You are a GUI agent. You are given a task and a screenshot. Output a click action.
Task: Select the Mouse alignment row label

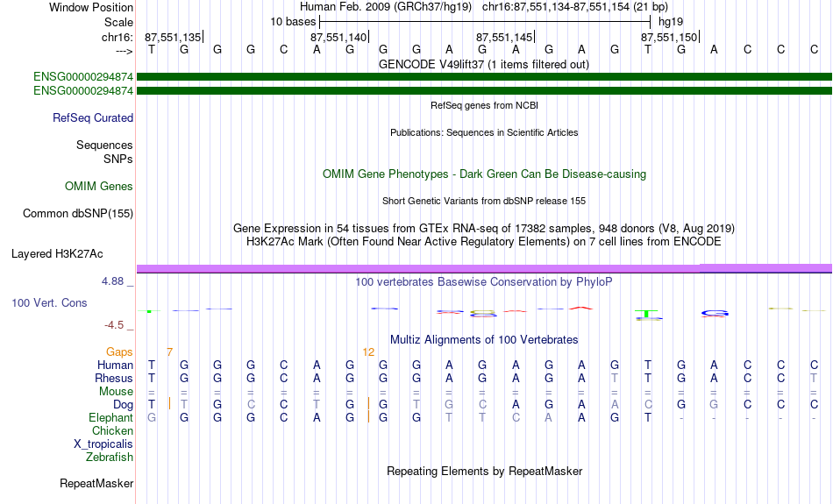point(116,392)
